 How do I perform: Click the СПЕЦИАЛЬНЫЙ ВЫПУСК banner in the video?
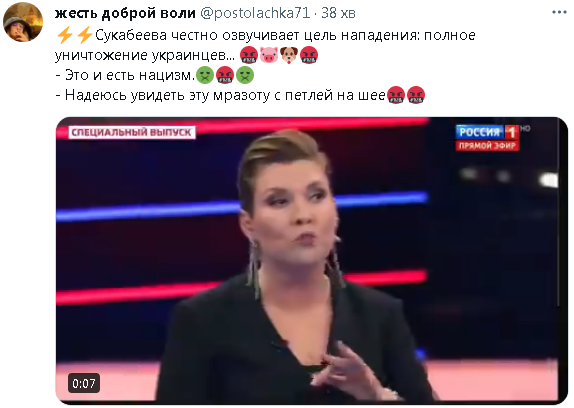tap(132, 132)
